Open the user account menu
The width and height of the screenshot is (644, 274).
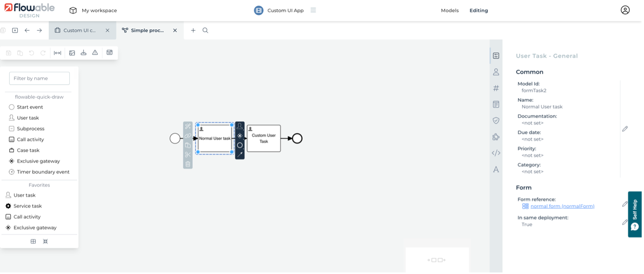coord(625,10)
